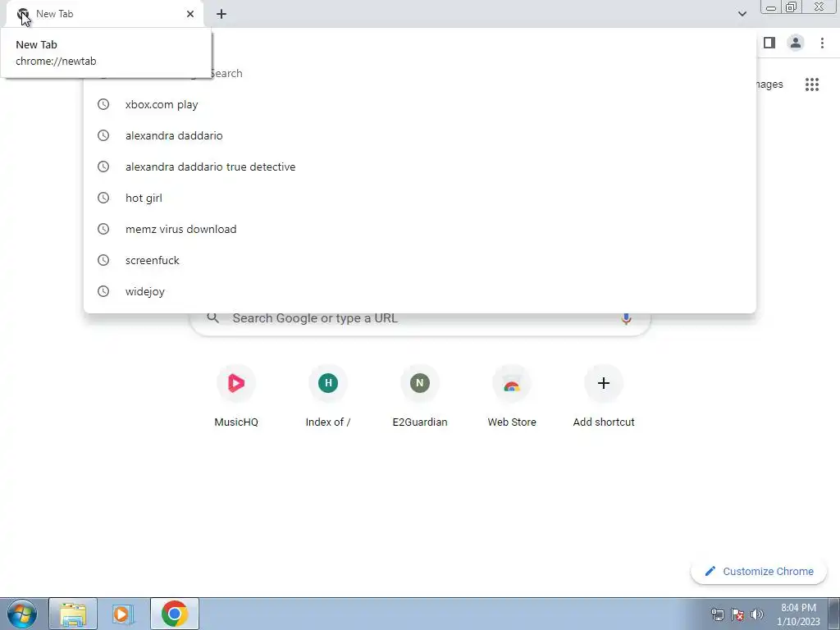Open the Google apps grid
The width and height of the screenshot is (840, 630).
point(811,84)
